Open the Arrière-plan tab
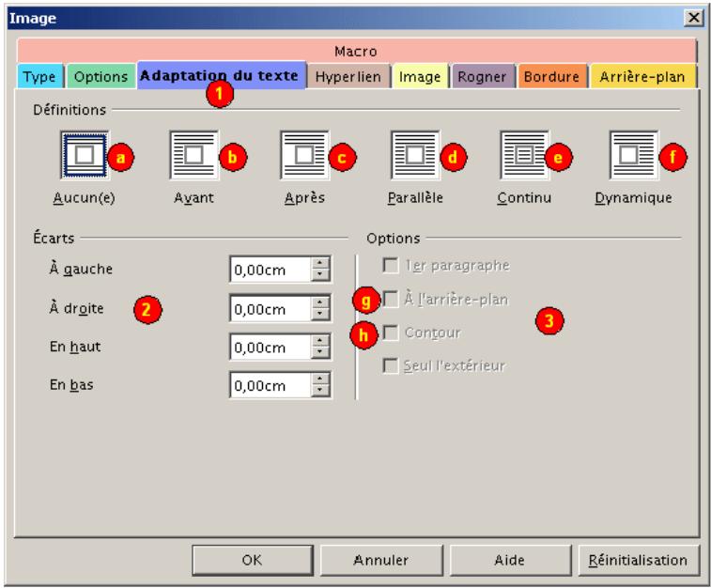 point(642,77)
